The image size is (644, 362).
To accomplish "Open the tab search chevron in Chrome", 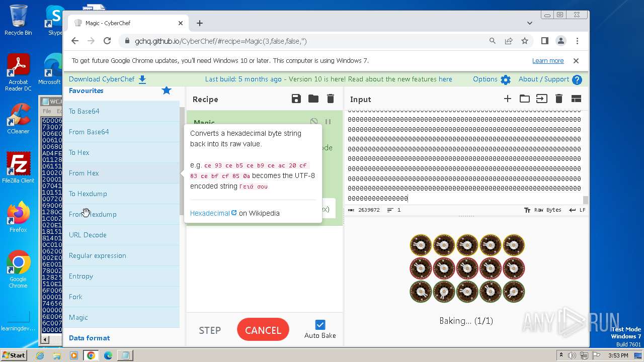I will (x=530, y=23).
